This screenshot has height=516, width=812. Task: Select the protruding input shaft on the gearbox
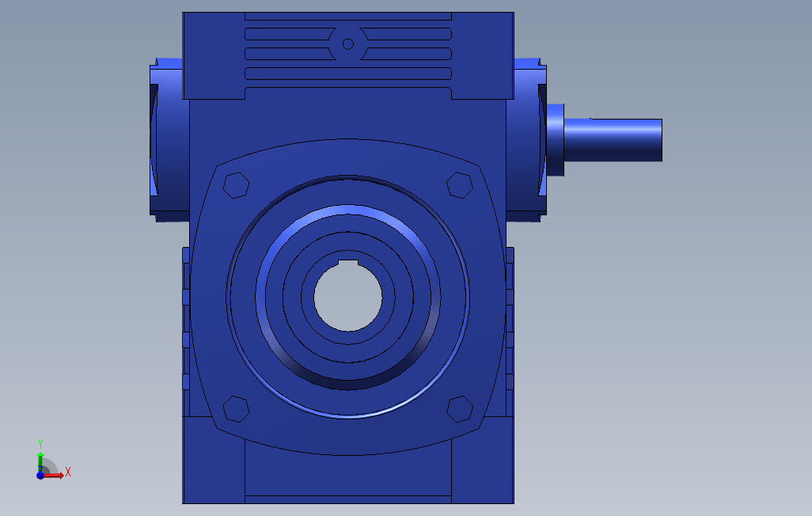pos(613,140)
